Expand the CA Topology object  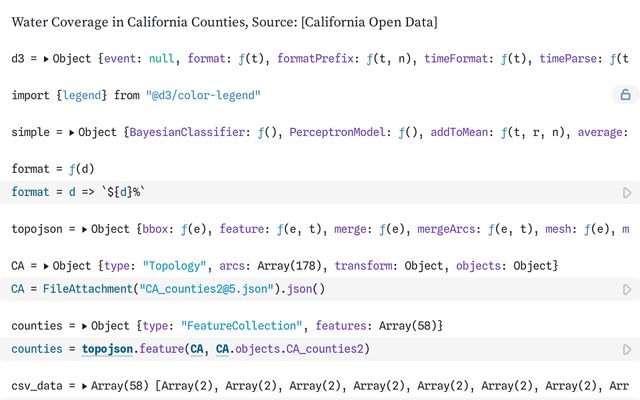click(x=48, y=266)
